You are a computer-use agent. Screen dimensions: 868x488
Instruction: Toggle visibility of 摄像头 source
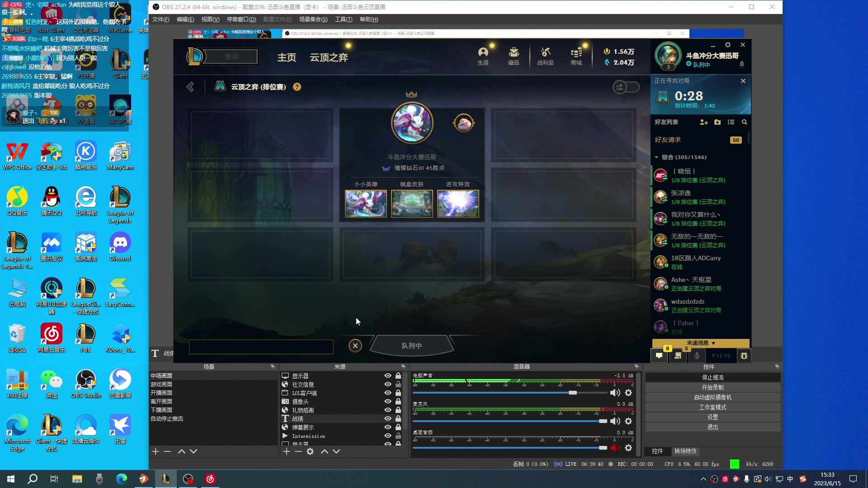point(388,401)
